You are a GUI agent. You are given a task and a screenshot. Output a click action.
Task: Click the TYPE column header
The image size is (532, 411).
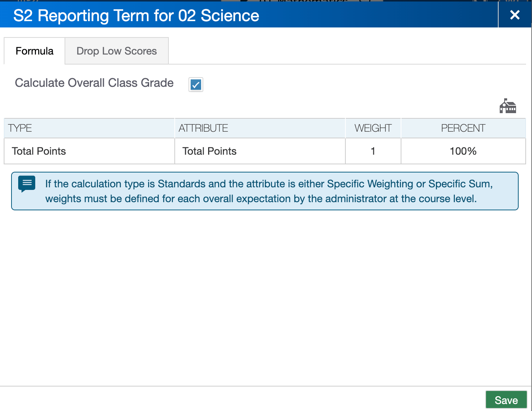pos(20,128)
